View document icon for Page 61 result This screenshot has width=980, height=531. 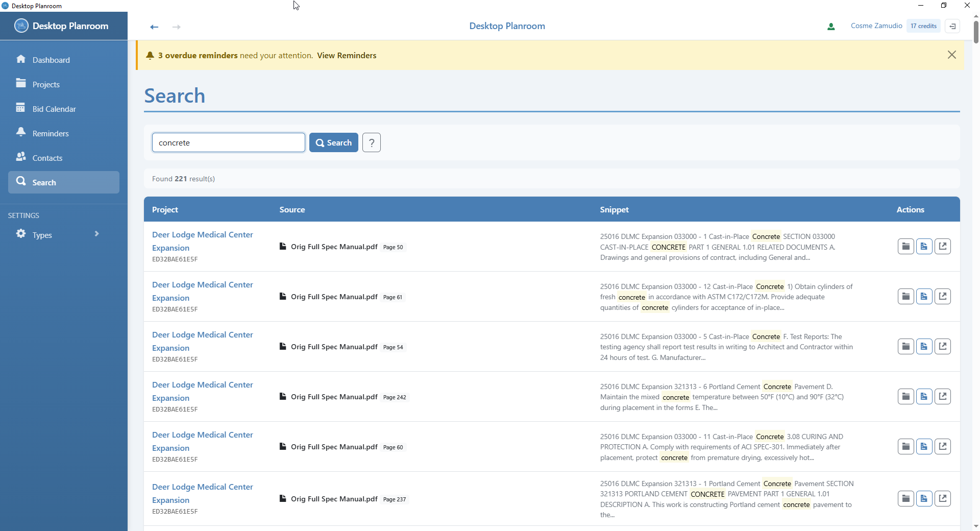[x=924, y=297]
